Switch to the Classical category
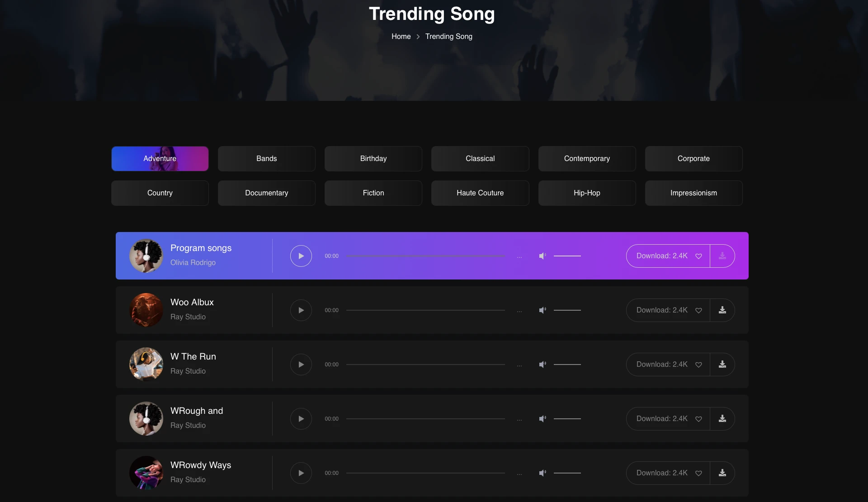This screenshot has height=502, width=868. coord(480,159)
